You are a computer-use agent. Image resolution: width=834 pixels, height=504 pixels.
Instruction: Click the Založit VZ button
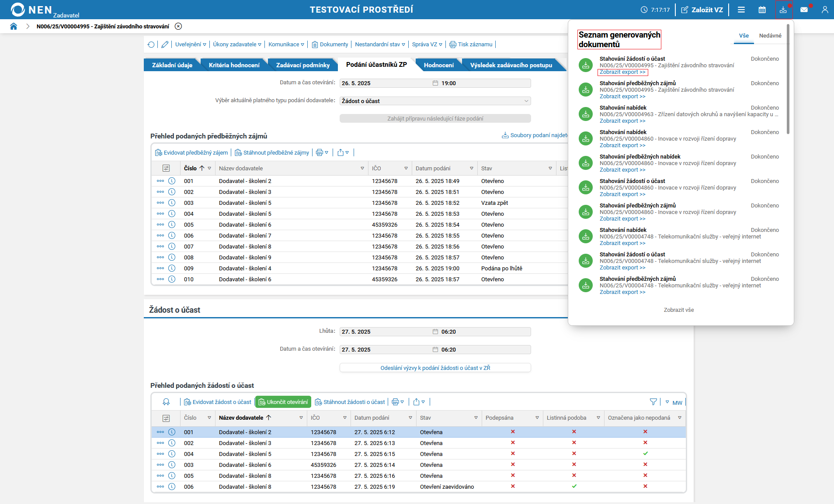[x=702, y=10]
